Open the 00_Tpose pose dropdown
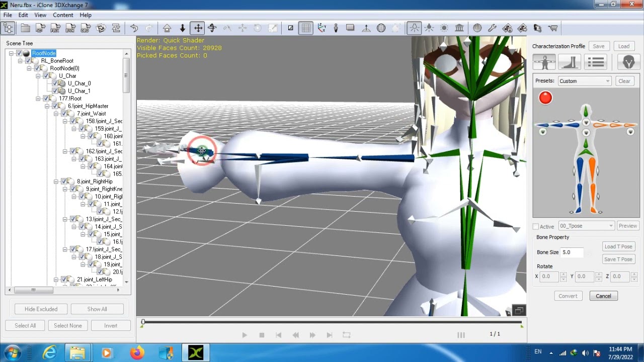 (586, 226)
